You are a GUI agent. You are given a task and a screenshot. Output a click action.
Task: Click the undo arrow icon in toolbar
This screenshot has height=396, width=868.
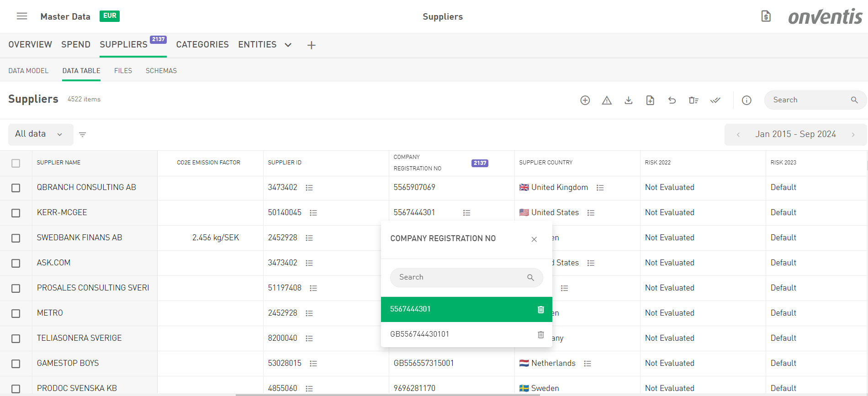672,100
